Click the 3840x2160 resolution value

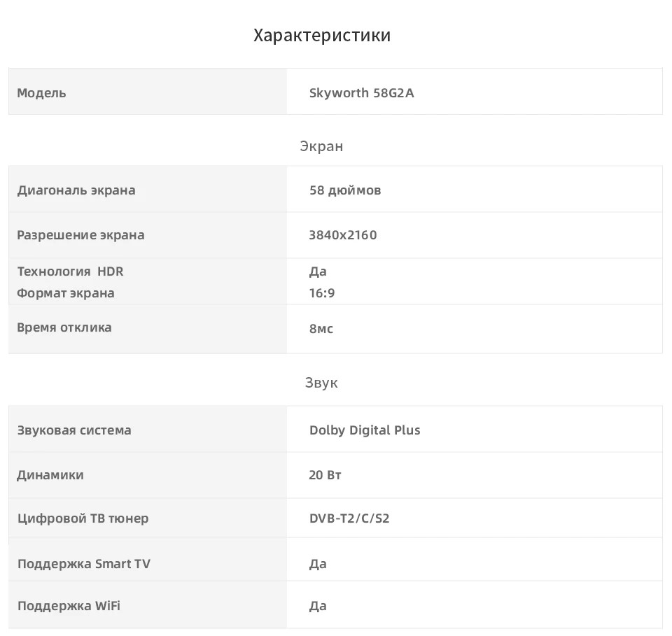pos(343,235)
